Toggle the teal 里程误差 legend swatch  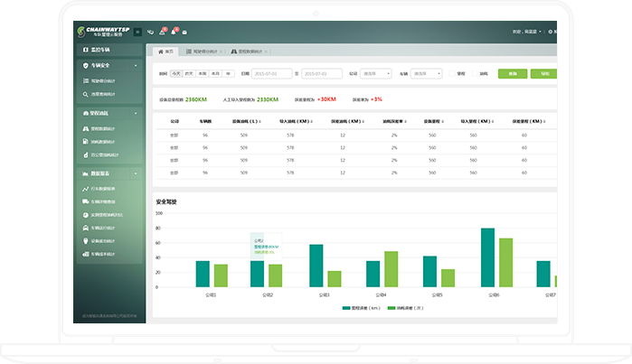click(346, 308)
